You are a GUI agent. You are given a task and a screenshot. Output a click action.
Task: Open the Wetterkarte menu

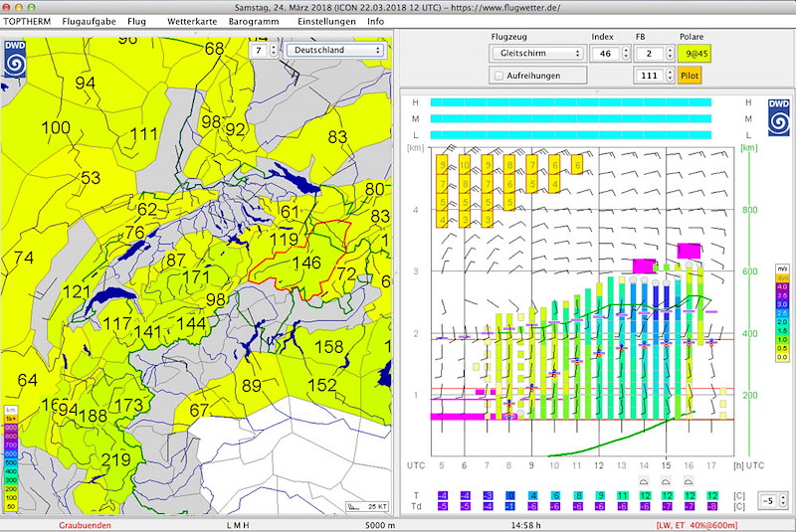click(192, 21)
